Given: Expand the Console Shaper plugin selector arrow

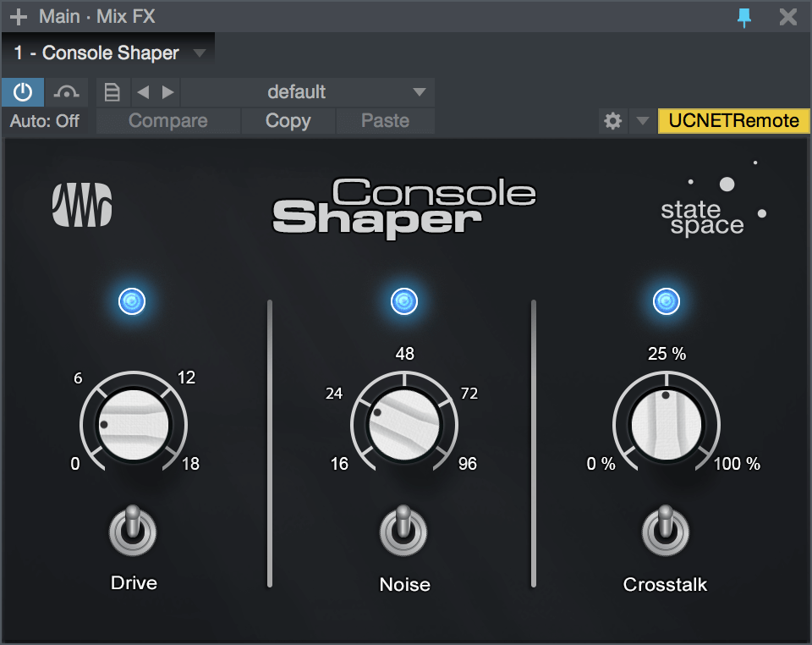Looking at the screenshot, I should coord(200,53).
